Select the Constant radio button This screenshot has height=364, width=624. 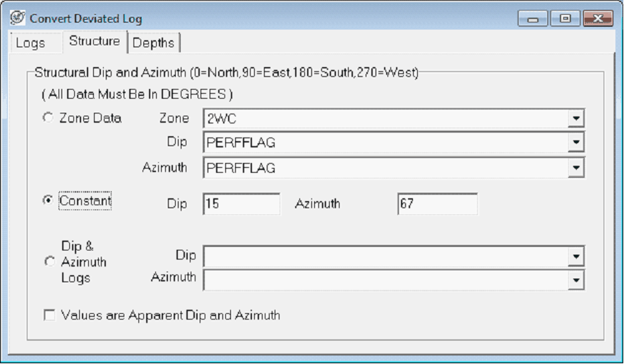coord(49,201)
